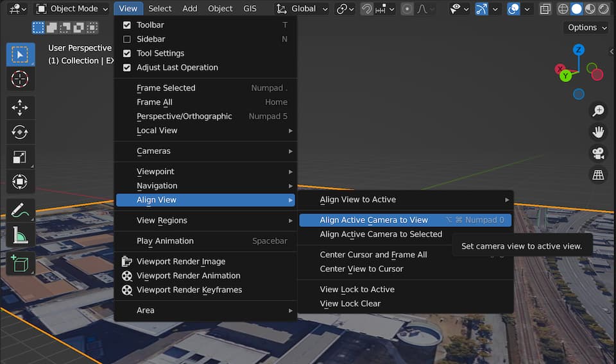Toggle camera view using camera icon

coord(598,153)
